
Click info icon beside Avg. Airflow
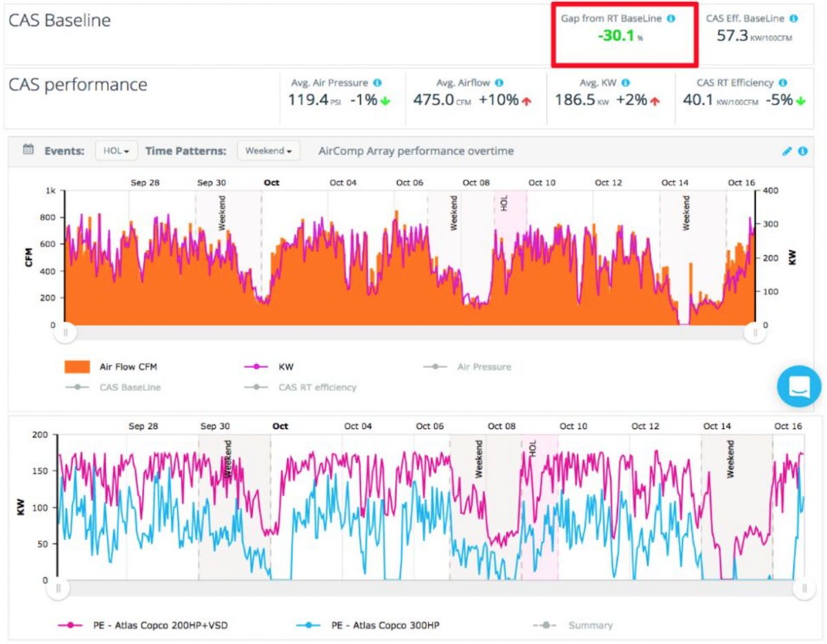(x=499, y=83)
